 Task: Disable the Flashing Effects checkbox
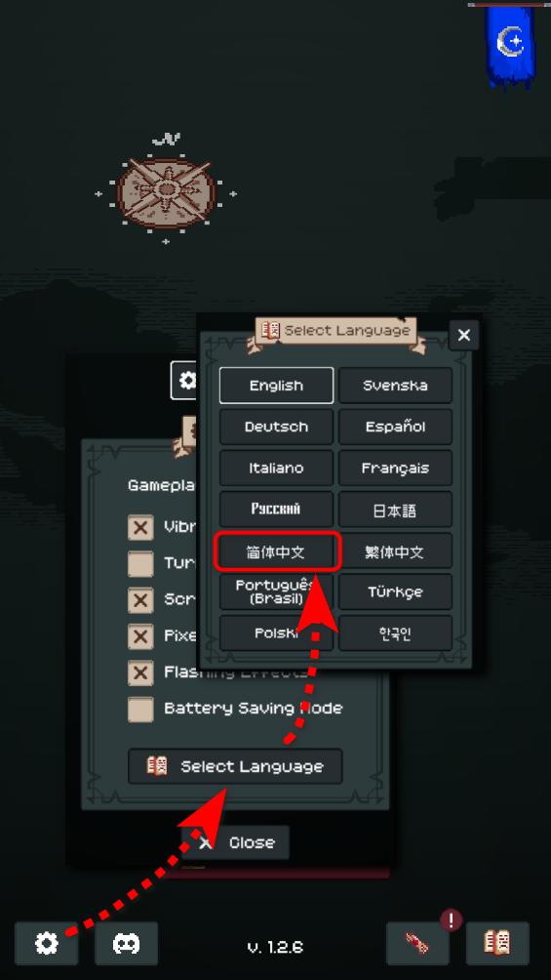click(140, 674)
